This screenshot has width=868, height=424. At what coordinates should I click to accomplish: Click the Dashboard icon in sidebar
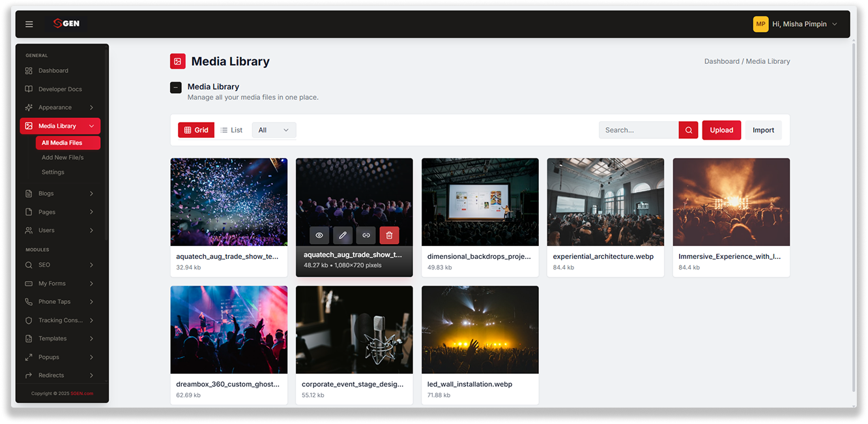point(29,70)
